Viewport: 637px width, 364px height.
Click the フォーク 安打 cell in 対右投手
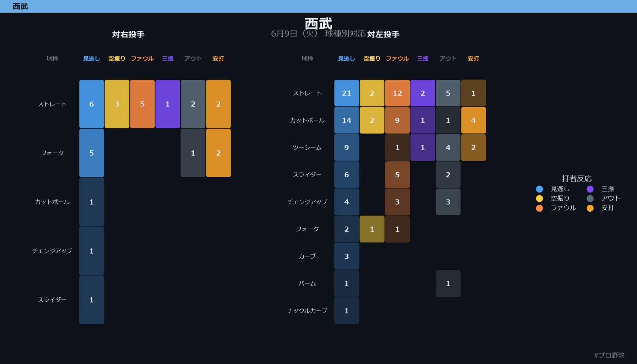click(218, 153)
